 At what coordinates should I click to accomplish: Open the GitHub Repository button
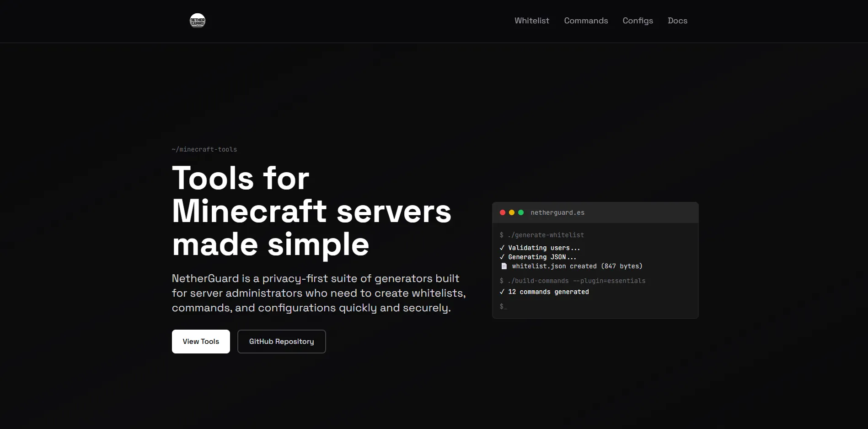[281, 342]
